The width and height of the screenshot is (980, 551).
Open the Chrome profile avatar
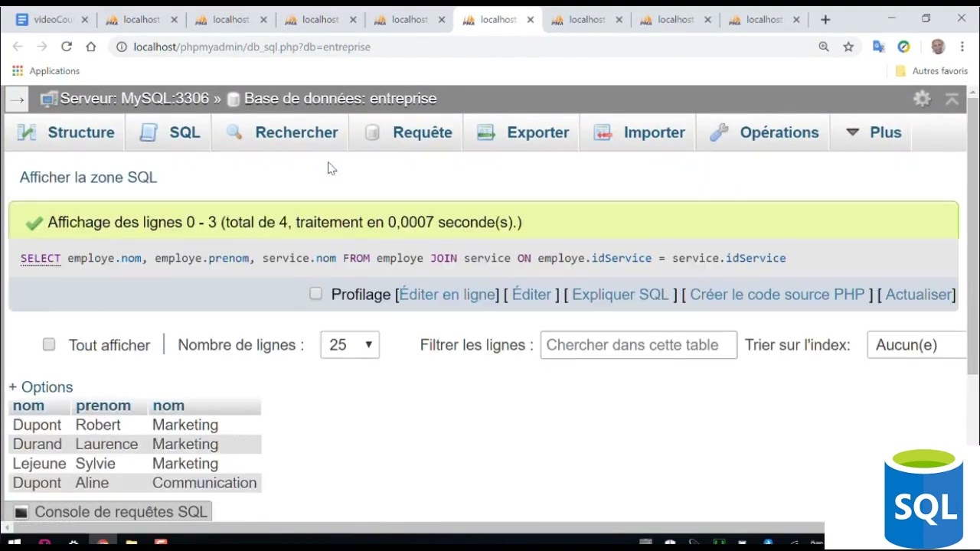click(x=938, y=47)
